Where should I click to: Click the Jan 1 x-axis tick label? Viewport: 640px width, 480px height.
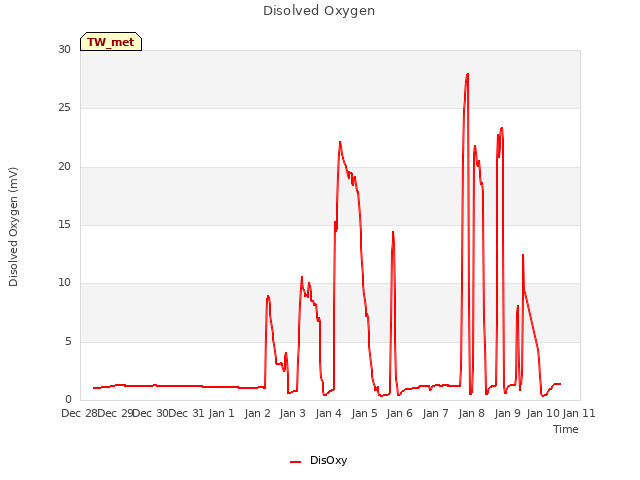tap(222, 413)
